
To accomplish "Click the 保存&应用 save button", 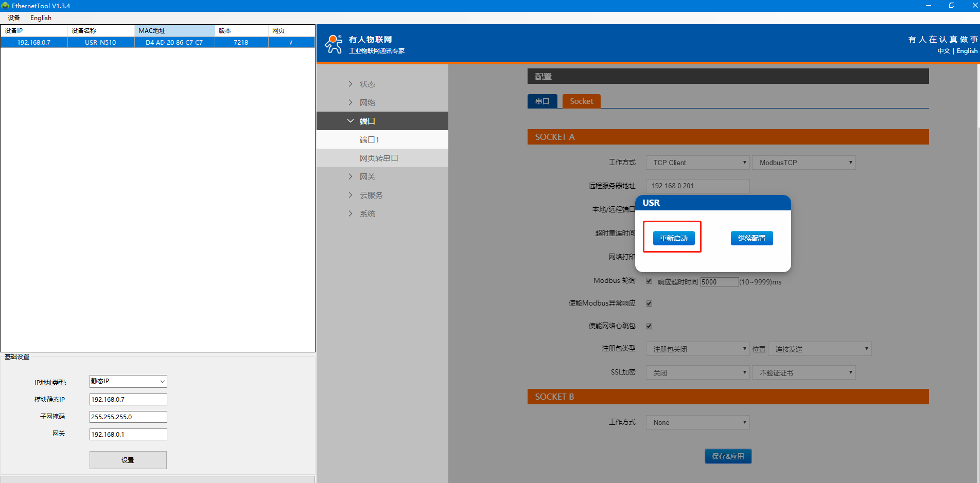I will 728,456.
